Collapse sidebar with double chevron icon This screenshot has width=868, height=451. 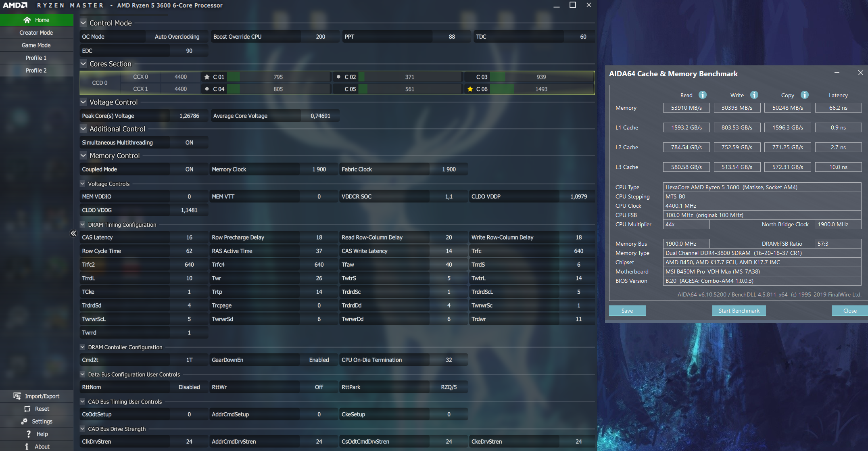pyautogui.click(x=73, y=233)
